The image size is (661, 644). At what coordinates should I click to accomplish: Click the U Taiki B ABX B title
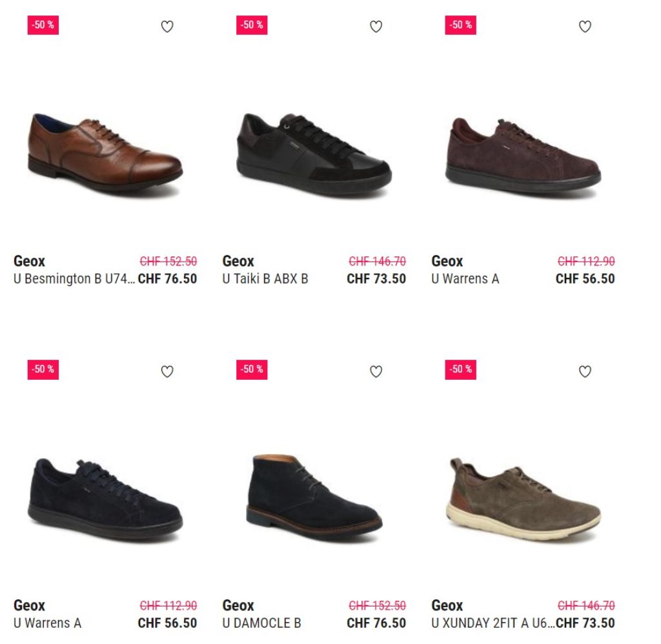tap(265, 279)
